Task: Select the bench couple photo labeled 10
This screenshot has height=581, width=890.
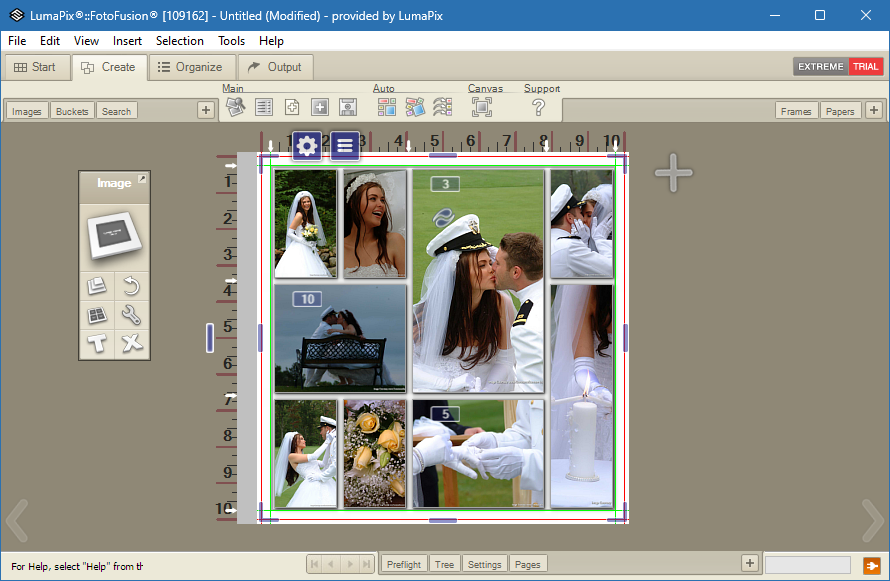Action: [x=341, y=338]
